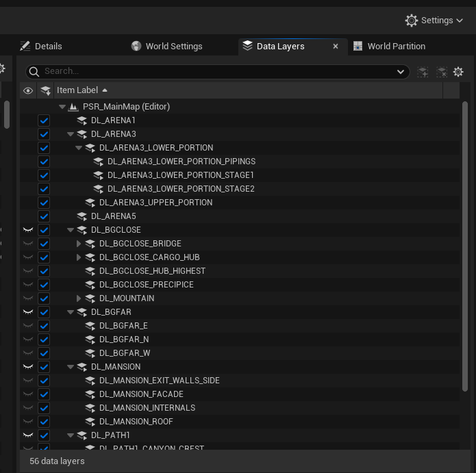Toggle the DL_ARENA3_LOWER_PORTION_PIPINGS checkbox
The width and height of the screenshot is (476, 473).
click(x=44, y=162)
